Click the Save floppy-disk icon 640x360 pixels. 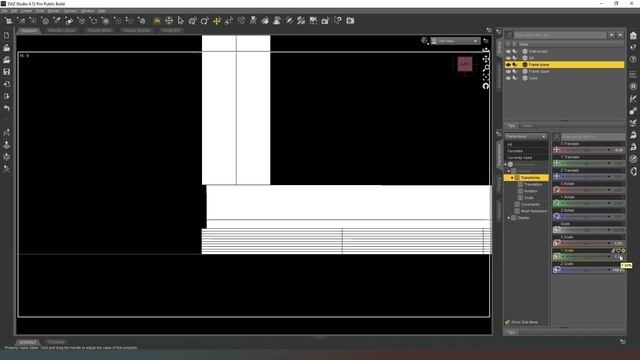pos(7,72)
